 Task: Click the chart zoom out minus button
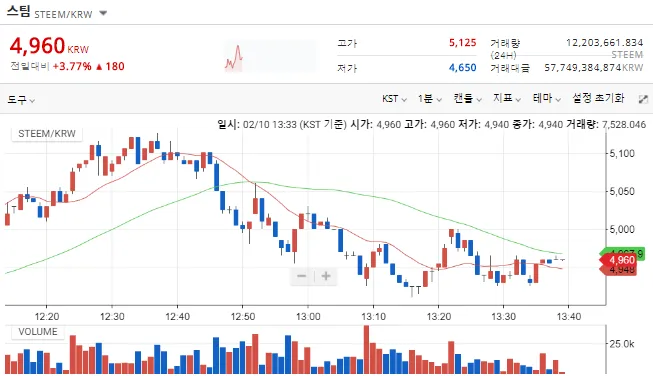coord(302,276)
